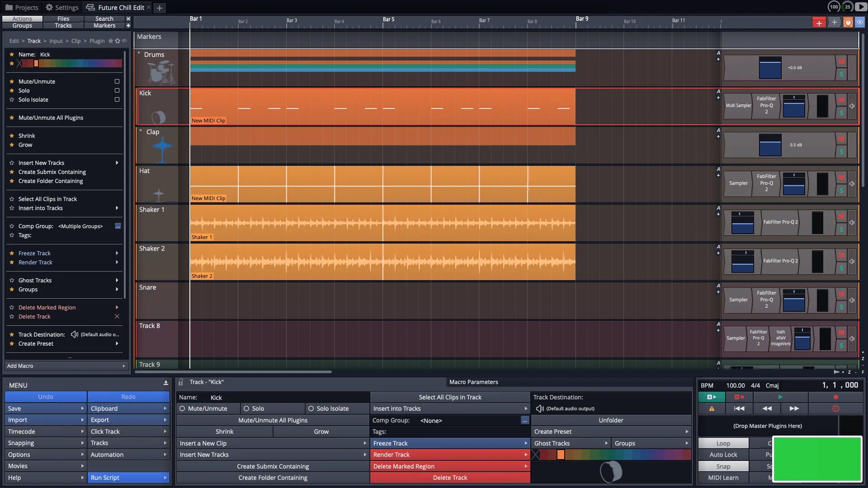Switch to the Files tab
Screen dimensions: 868x488
[x=63, y=19]
